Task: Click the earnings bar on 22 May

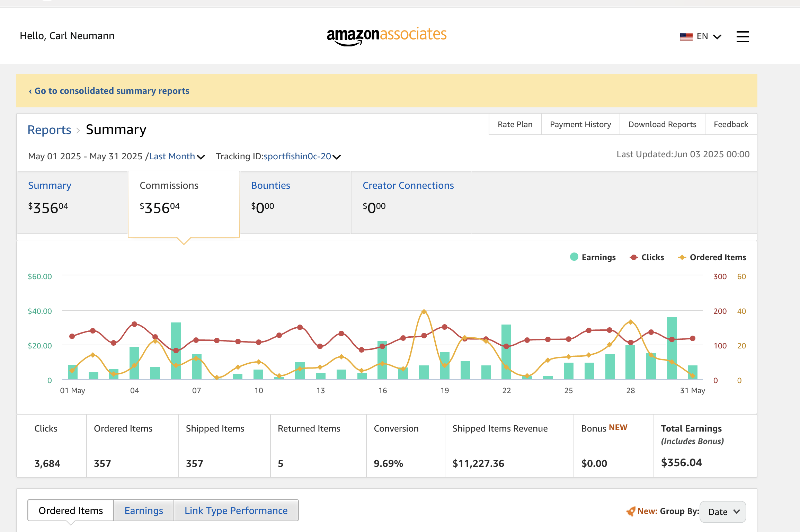Action: pos(506,352)
